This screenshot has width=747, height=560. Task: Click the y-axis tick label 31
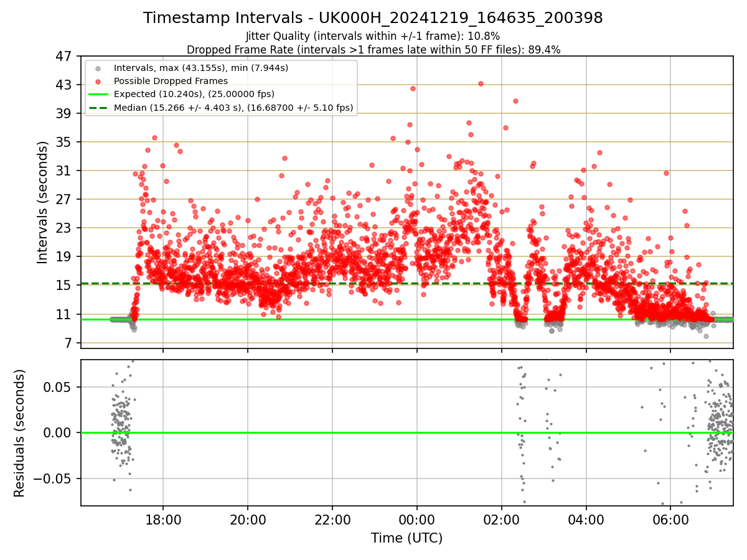(63, 170)
